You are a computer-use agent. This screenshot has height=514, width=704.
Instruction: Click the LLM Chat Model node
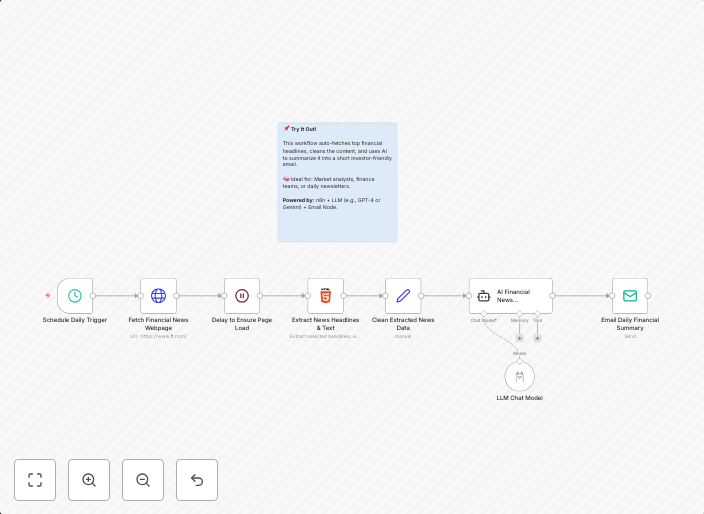pyautogui.click(x=519, y=377)
